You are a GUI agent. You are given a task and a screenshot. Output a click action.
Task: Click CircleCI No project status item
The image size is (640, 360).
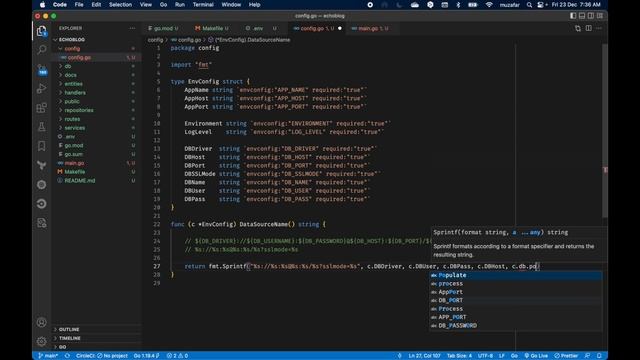pyautogui.click(x=102, y=356)
